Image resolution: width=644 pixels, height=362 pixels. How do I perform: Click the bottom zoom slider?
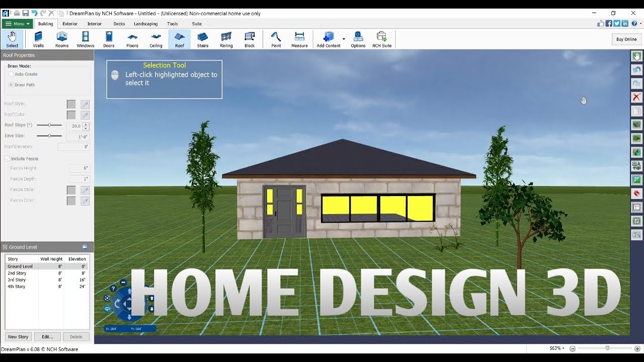(604, 348)
